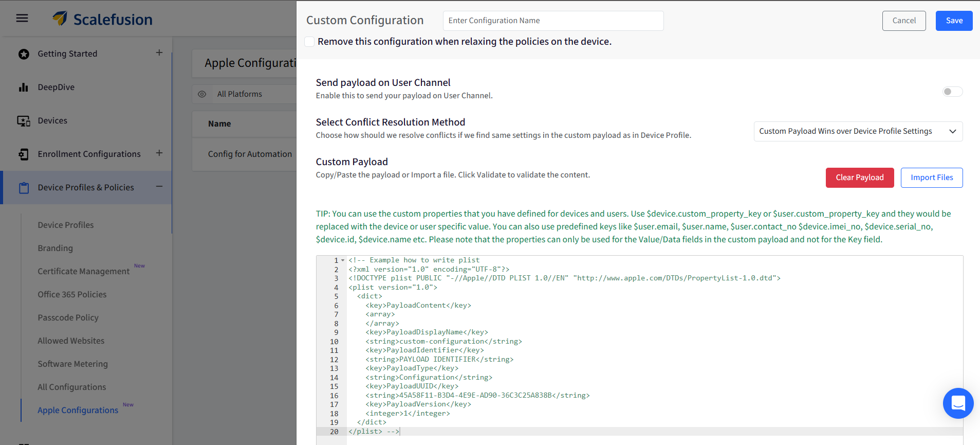Click the DOCTYPE plist line in editor
The image size is (980, 445).
[564, 278]
